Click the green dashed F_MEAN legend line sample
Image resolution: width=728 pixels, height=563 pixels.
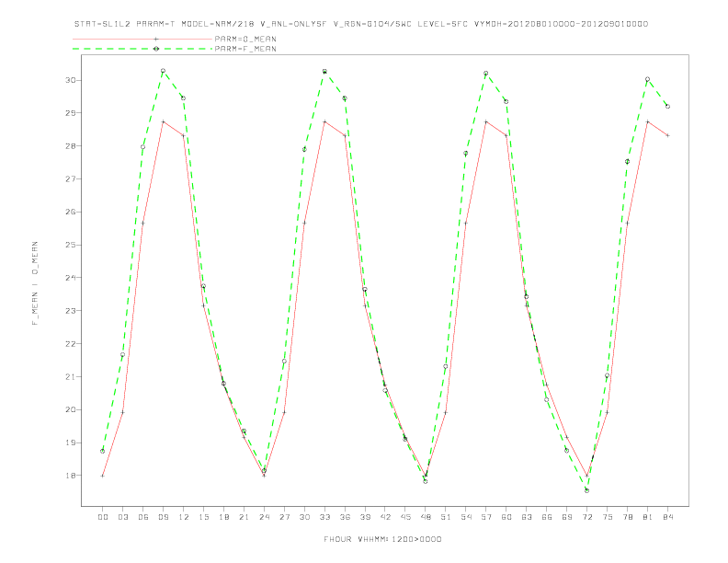pos(142,49)
